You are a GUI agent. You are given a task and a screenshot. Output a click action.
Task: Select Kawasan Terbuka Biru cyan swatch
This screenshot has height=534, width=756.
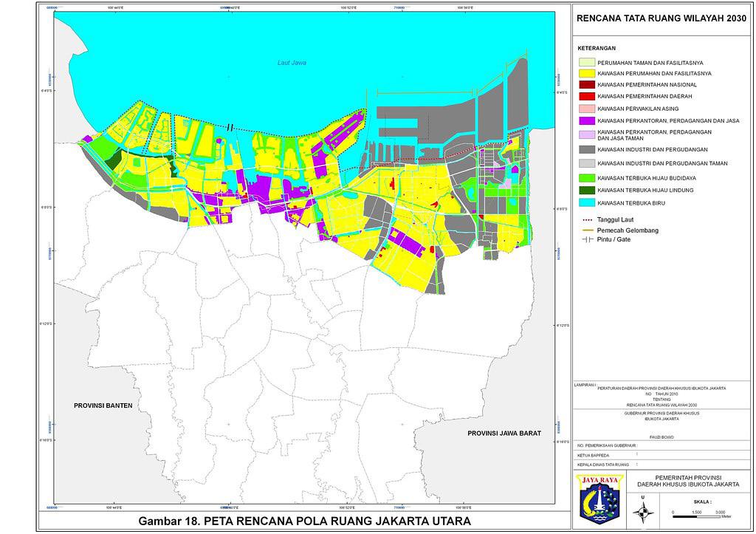point(586,203)
